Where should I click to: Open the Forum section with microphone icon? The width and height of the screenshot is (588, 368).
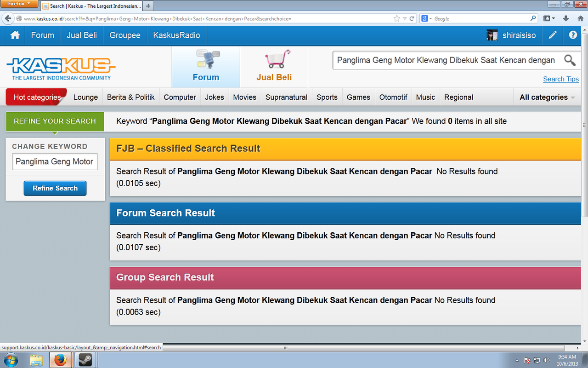point(206,67)
